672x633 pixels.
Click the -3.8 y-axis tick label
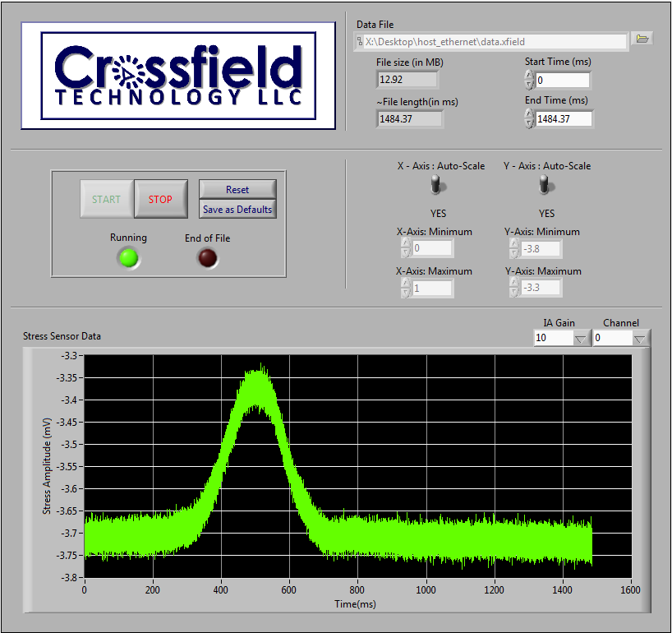pyautogui.click(x=67, y=577)
